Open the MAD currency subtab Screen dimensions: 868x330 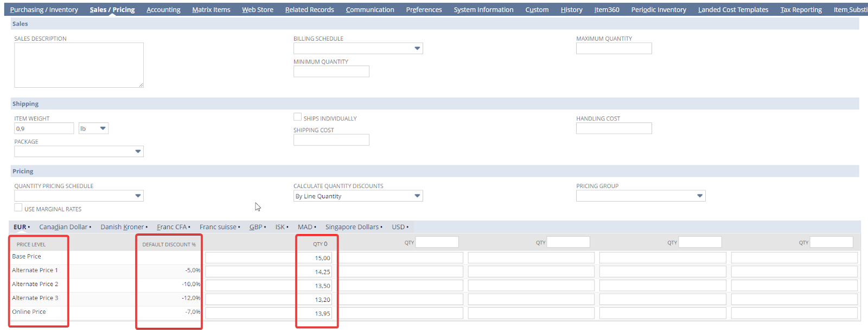click(x=305, y=227)
